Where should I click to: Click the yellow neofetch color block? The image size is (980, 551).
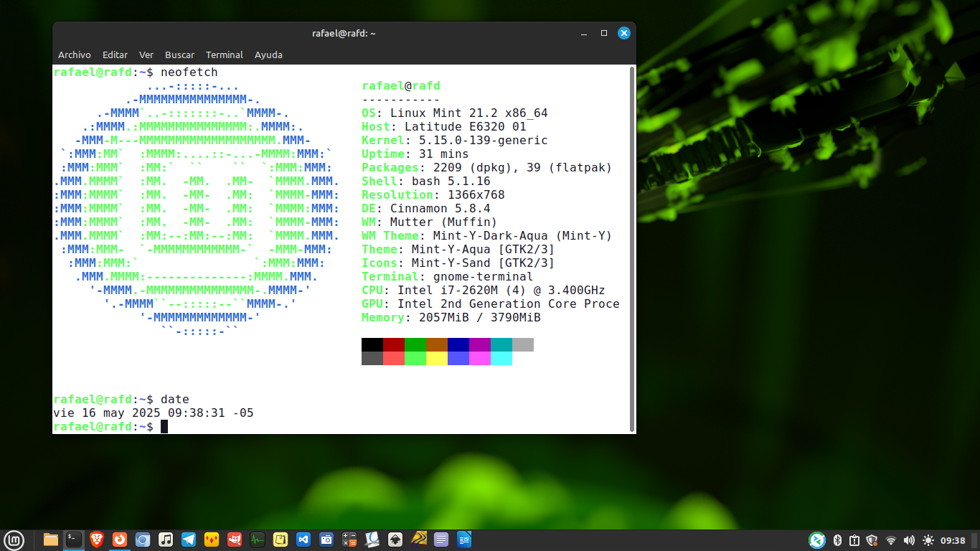437,358
